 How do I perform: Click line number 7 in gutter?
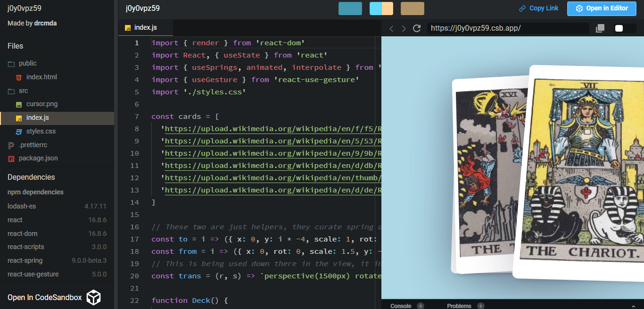click(137, 117)
